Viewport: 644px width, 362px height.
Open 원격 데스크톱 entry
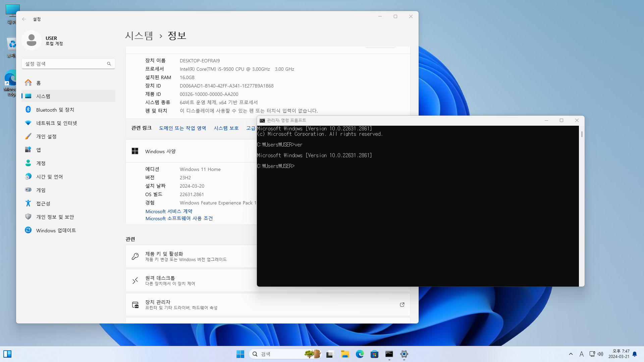click(191, 281)
